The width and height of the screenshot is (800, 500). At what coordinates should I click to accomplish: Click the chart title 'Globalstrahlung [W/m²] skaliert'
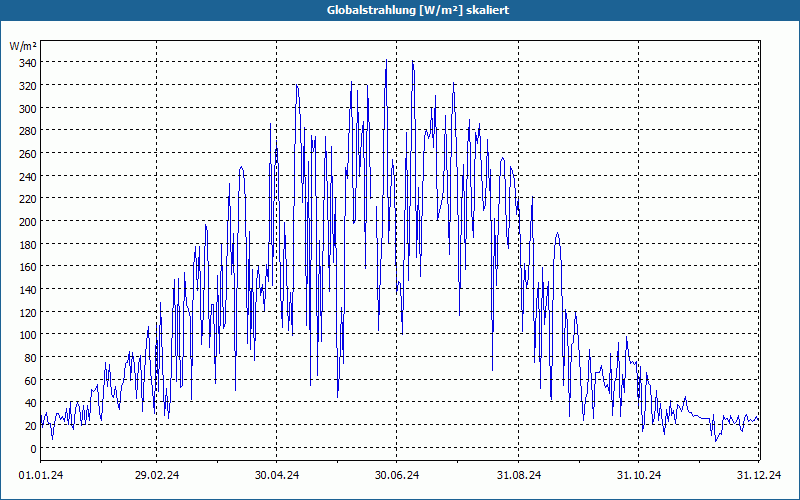click(418, 10)
